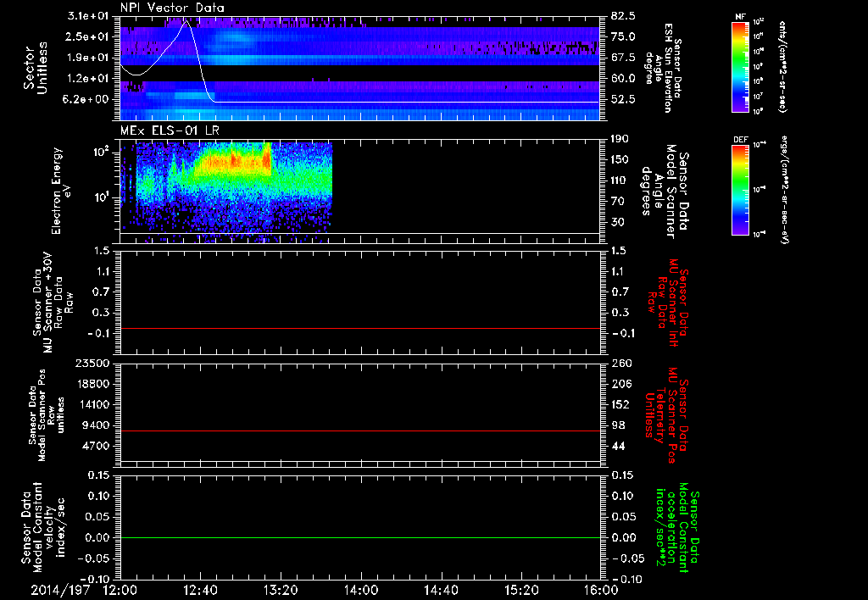Click the green 'Model Constant acceleration' label
Image resolution: width=868 pixels, height=600 pixels.
[677, 527]
